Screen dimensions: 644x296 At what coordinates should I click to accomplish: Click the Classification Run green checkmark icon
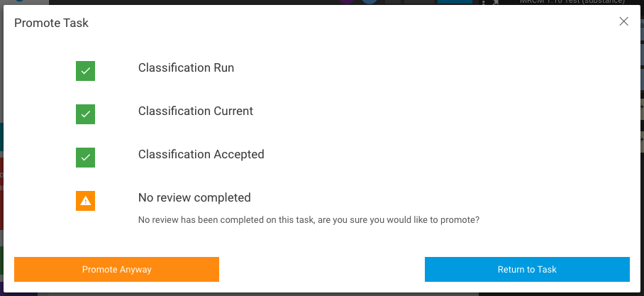click(x=85, y=71)
